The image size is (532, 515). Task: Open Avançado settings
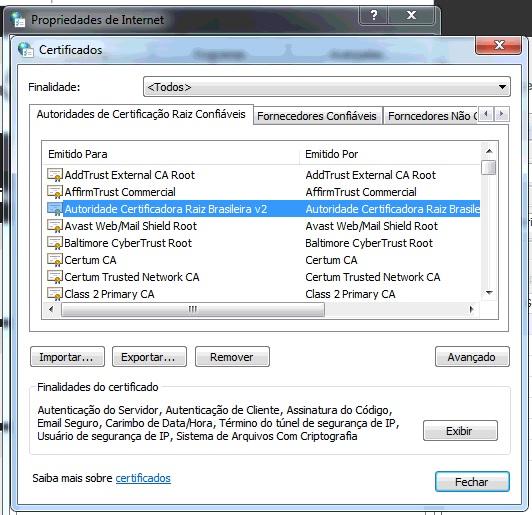[472, 357]
